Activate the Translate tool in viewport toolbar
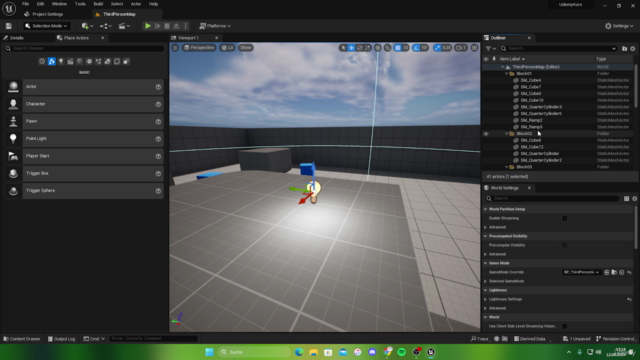Screen dimensions: 640x360 click(351, 48)
